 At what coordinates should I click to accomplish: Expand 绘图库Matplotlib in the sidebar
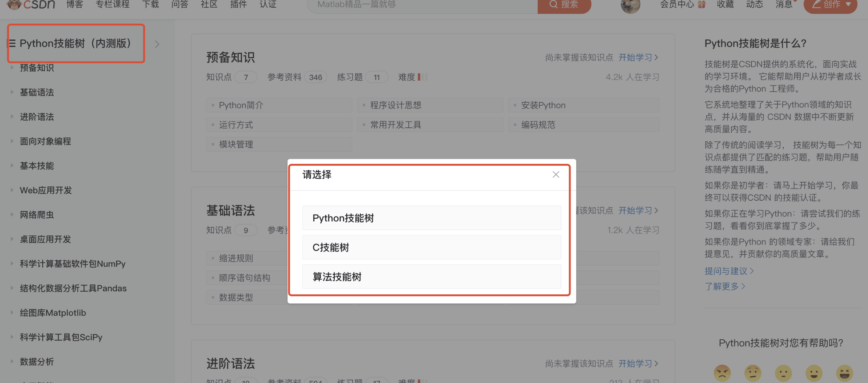pos(12,312)
